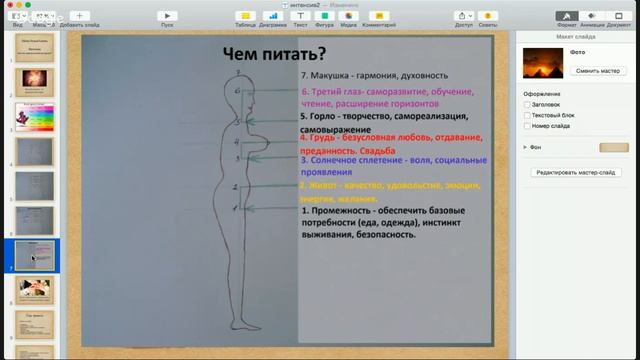Screen dimensions: 640x360
Task: Enable the Текстовый блок checkbox
Action: click(527, 116)
